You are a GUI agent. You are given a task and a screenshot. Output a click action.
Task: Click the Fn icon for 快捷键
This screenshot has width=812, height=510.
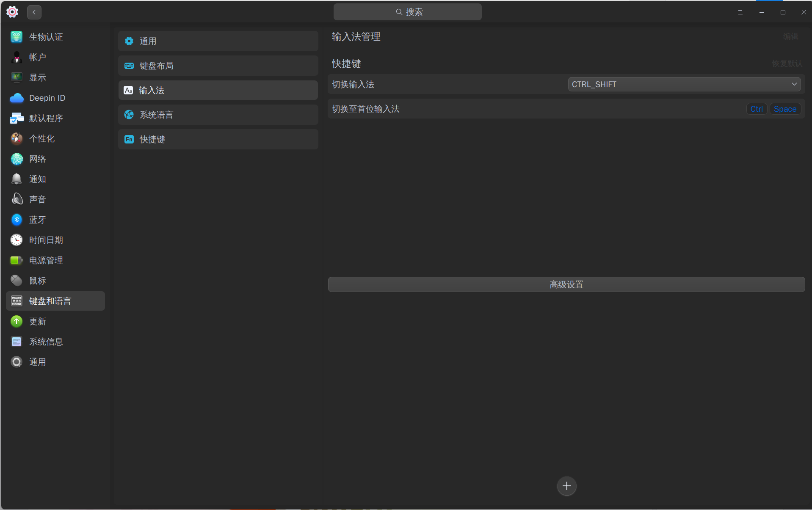coord(129,139)
